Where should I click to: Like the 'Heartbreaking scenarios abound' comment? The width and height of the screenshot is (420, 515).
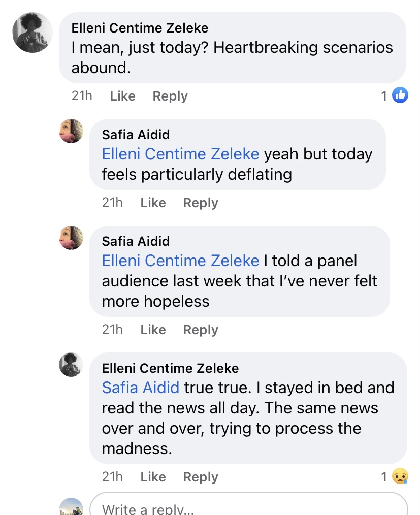click(122, 96)
